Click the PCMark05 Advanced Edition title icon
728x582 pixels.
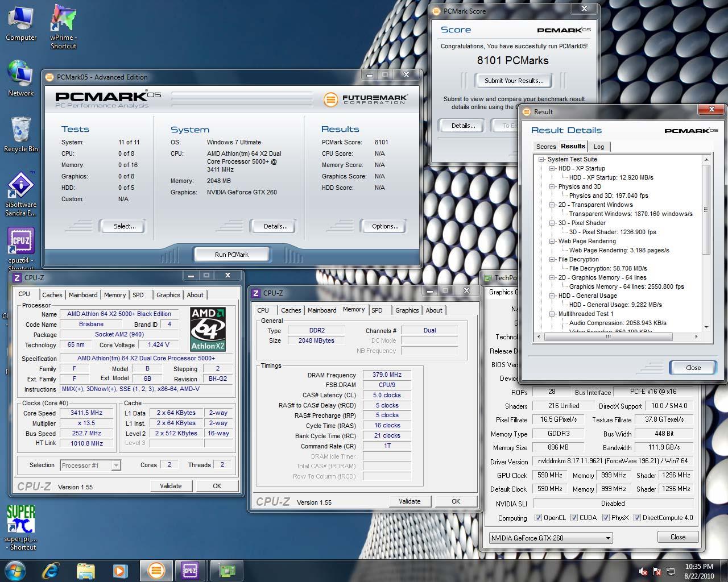click(x=50, y=77)
